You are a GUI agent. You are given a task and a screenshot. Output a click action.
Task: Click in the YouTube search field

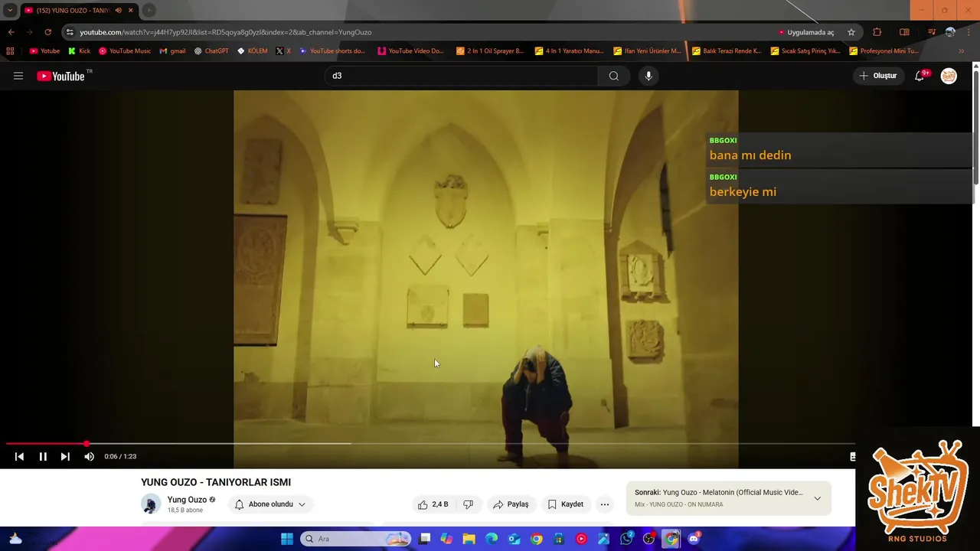point(462,76)
